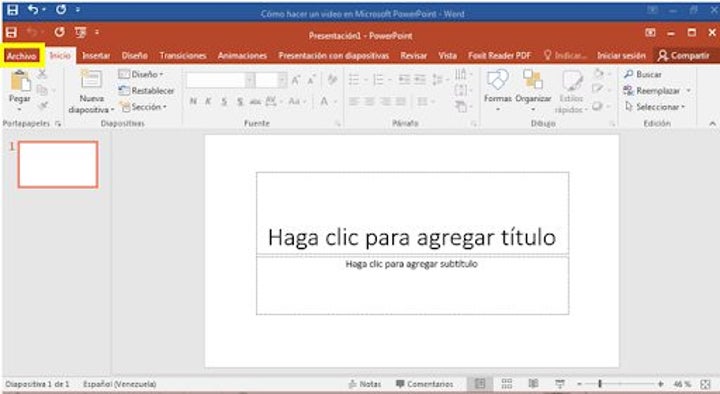Switch to the Vista tab
Image resolution: width=720 pixels, height=394 pixels.
coord(447,56)
